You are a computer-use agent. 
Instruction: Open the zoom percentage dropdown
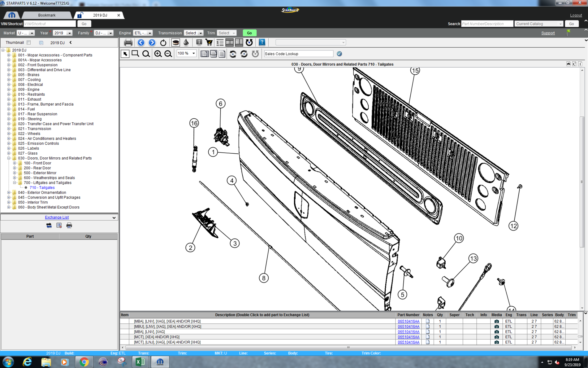coord(194,54)
